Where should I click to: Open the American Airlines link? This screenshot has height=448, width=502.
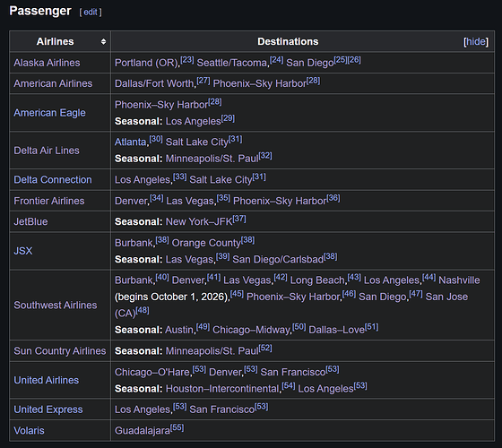coord(53,83)
